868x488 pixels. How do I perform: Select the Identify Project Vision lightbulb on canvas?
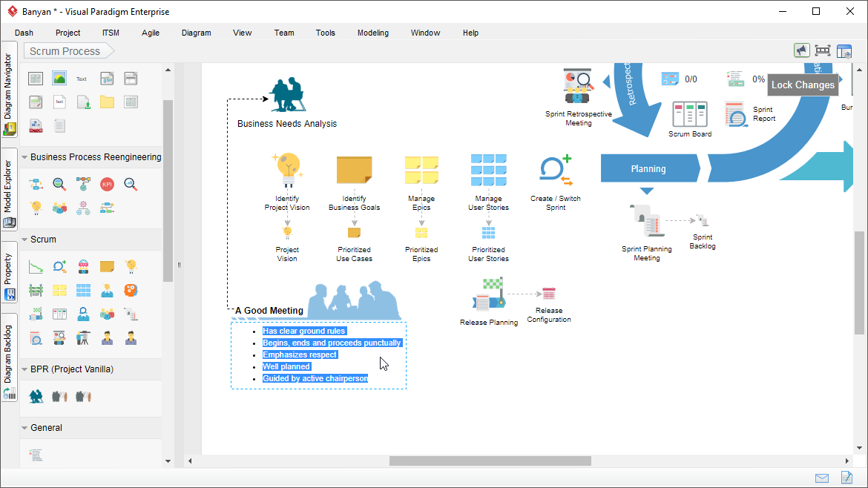coord(287,171)
